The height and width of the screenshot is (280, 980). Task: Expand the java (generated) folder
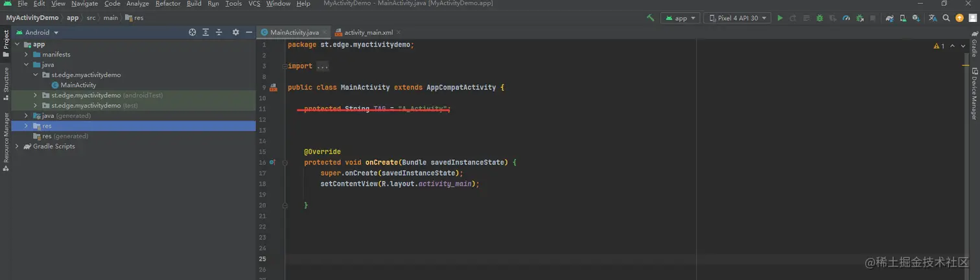(27, 116)
